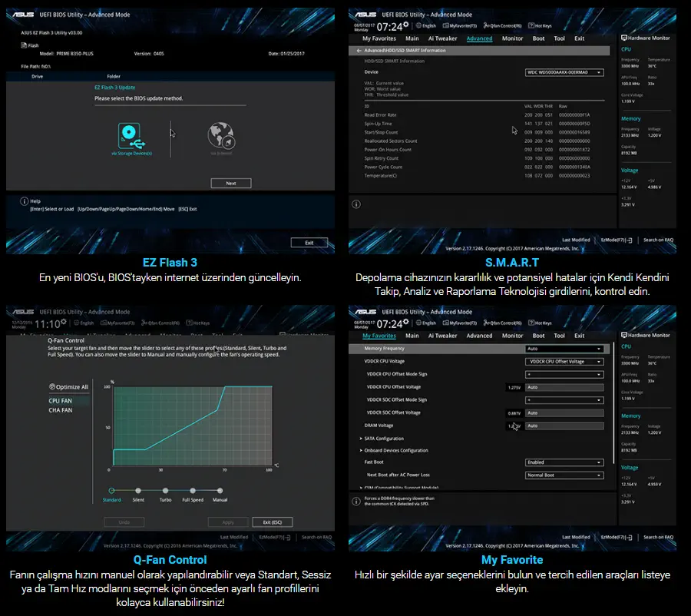Click the Hardware Monitor icon in the S.M.A.R.T screenshot
This screenshot has height=616, width=691.
(624, 38)
